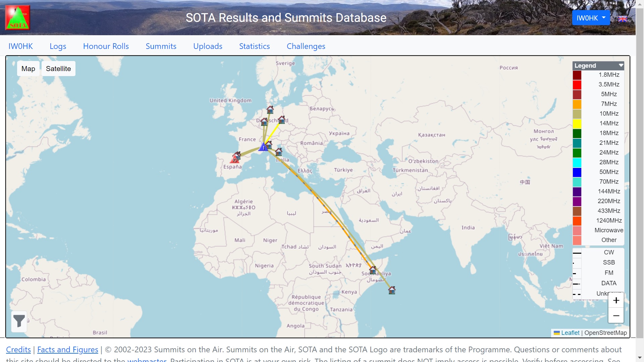The height and width of the screenshot is (362, 644).
Task: Open the Statistics menu
Action: click(254, 46)
